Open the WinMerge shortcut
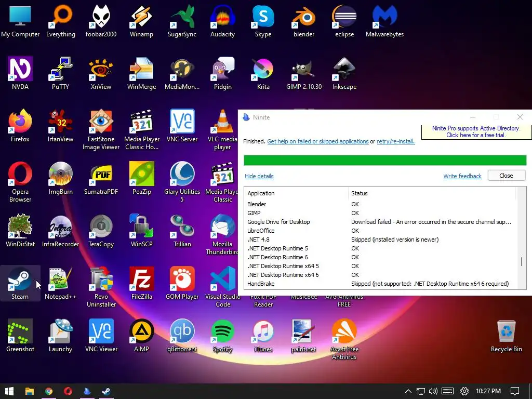This screenshot has width=532, height=399. pyautogui.click(x=141, y=74)
